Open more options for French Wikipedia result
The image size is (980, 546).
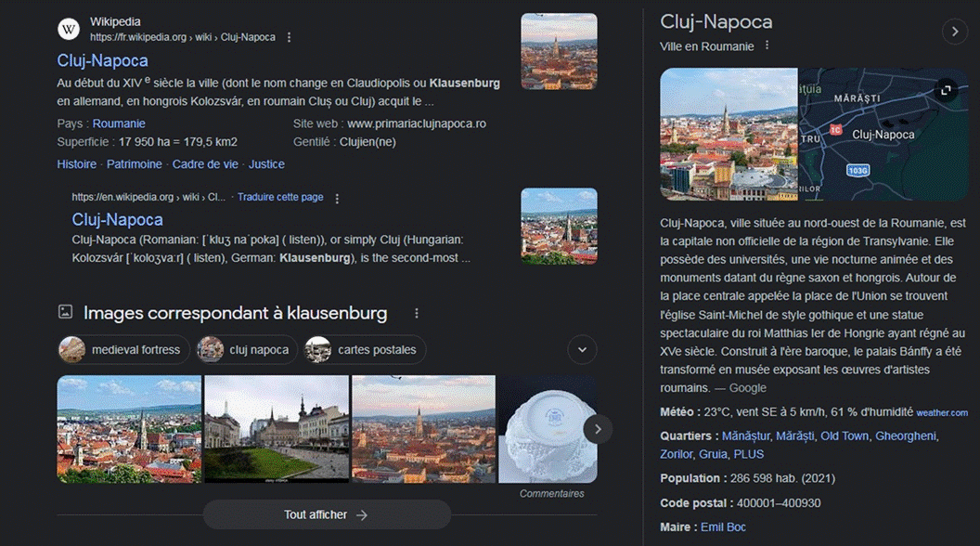[289, 37]
